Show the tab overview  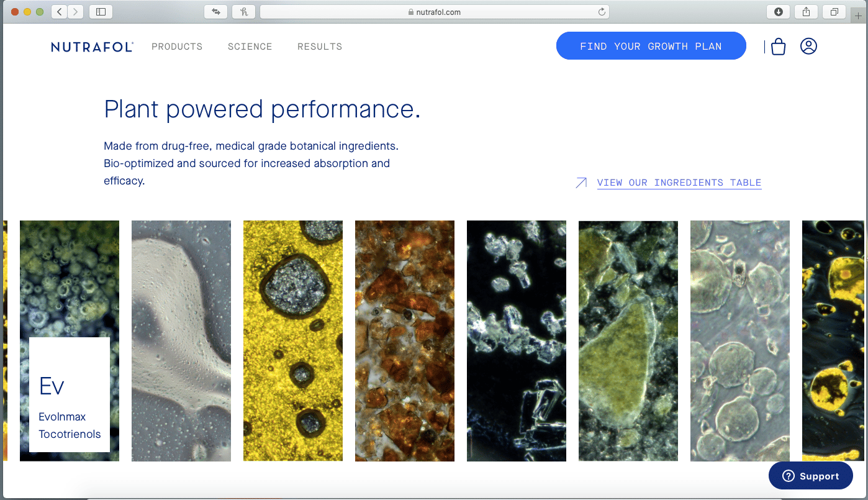[x=834, y=12]
